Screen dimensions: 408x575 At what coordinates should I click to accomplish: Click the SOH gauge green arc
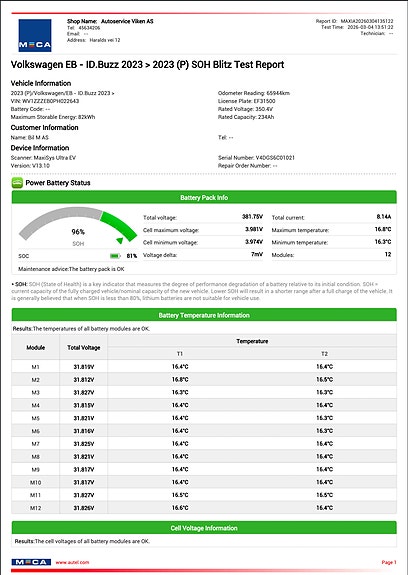pos(118,226)
